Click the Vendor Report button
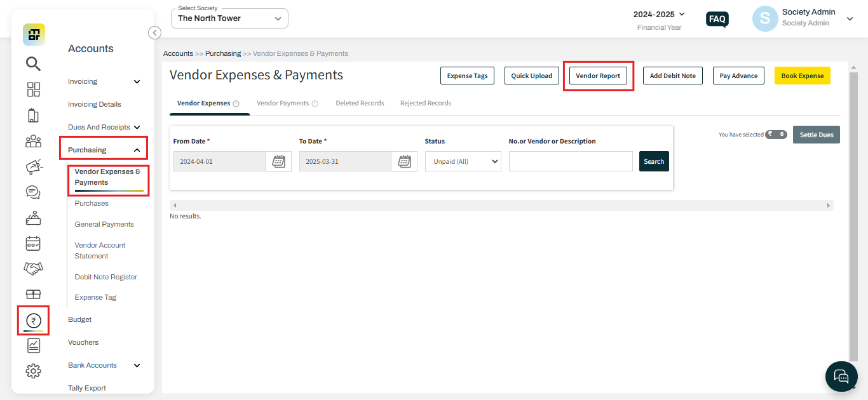This screenshot has height=400, width=868. [597, 75]
